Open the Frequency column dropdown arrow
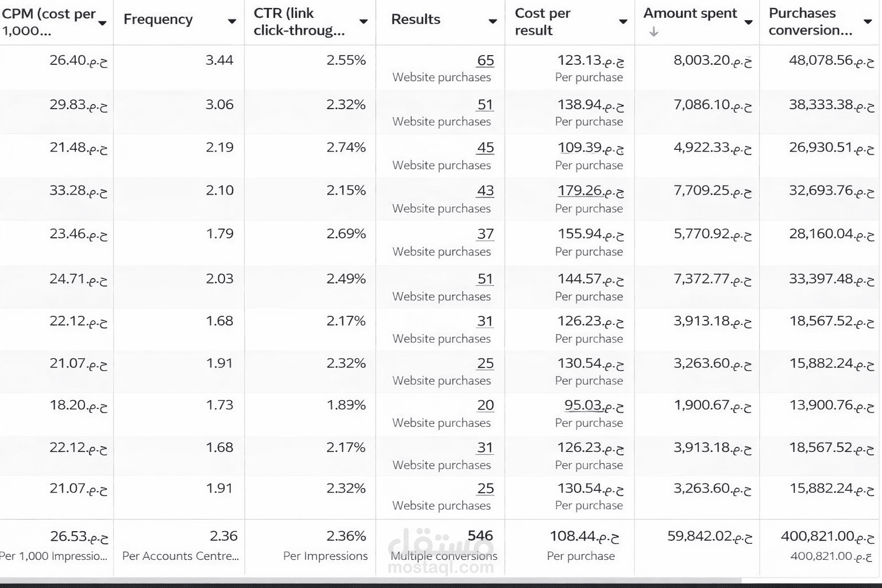Screen dimensions: 882x588 (x=231, y=21)
